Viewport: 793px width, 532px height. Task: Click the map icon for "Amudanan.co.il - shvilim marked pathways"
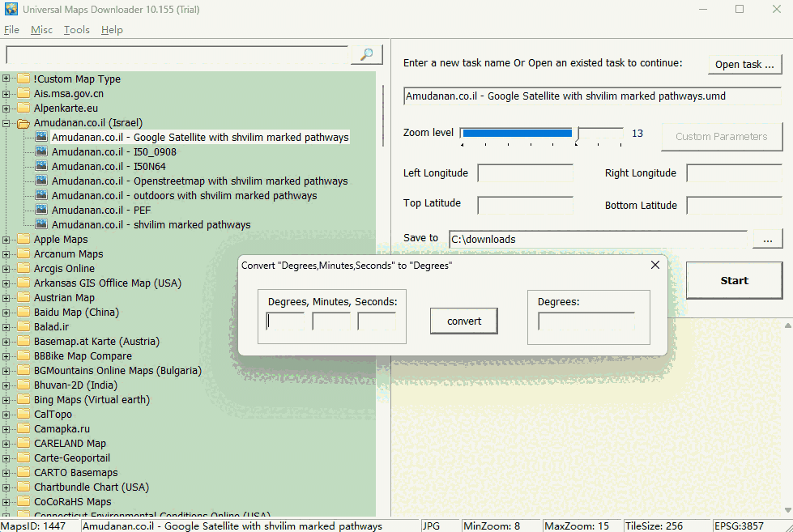point(41,224)
